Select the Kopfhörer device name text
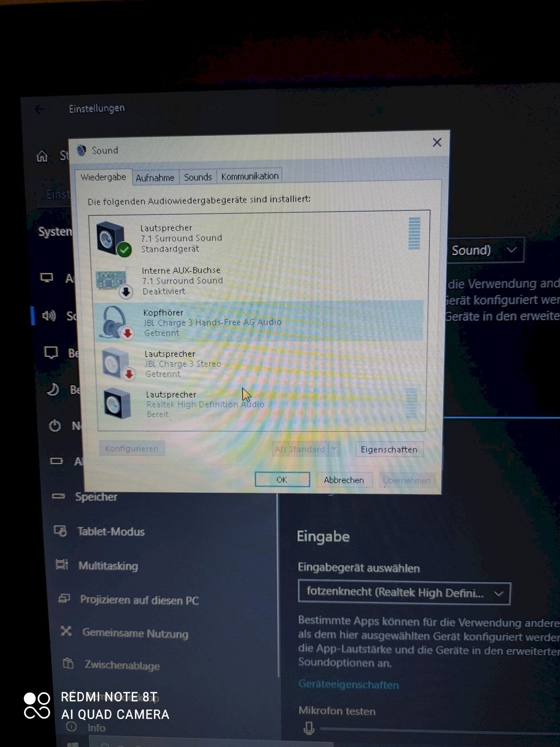This screenshot has width=560, height=747. 163,312
